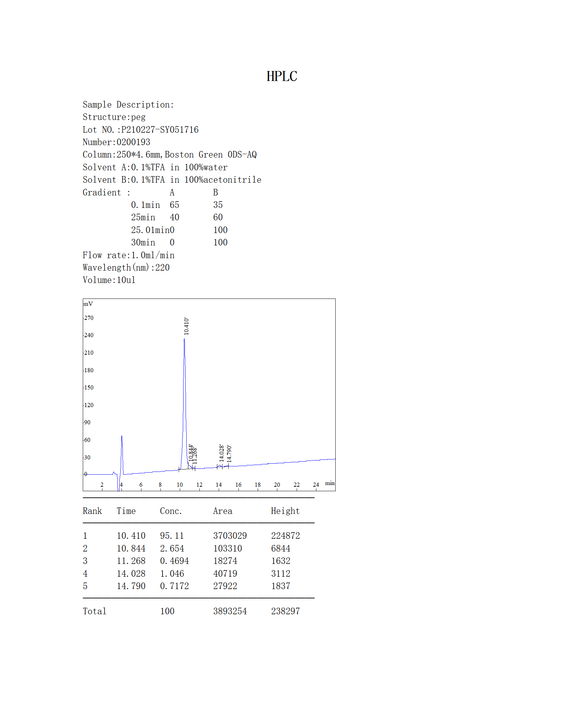Select the peak labeled 10.410
Viewport: 563px width, 728px height.
tap(186, 326)
